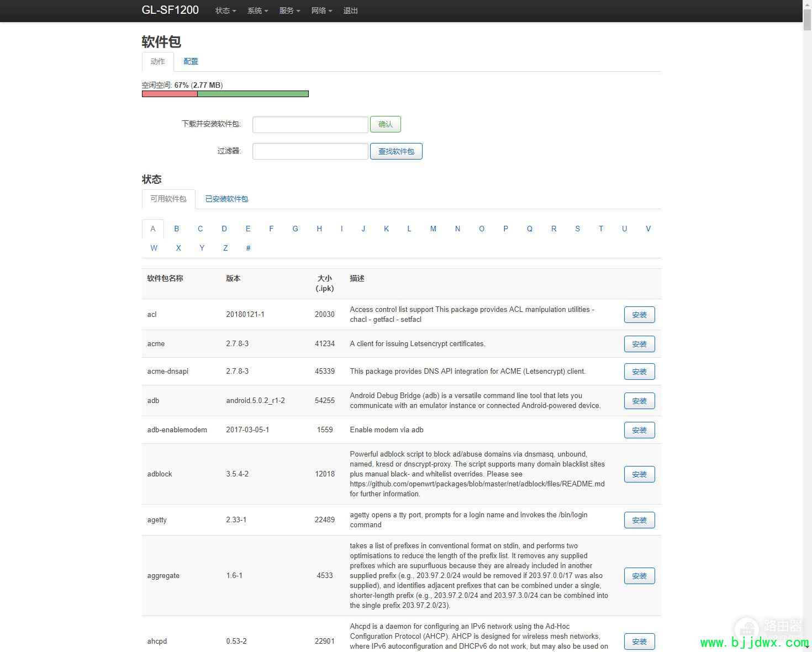The image size is (812, 652).
Task: Focus the 过滤器 input field
Action: (x=310, y=151)
